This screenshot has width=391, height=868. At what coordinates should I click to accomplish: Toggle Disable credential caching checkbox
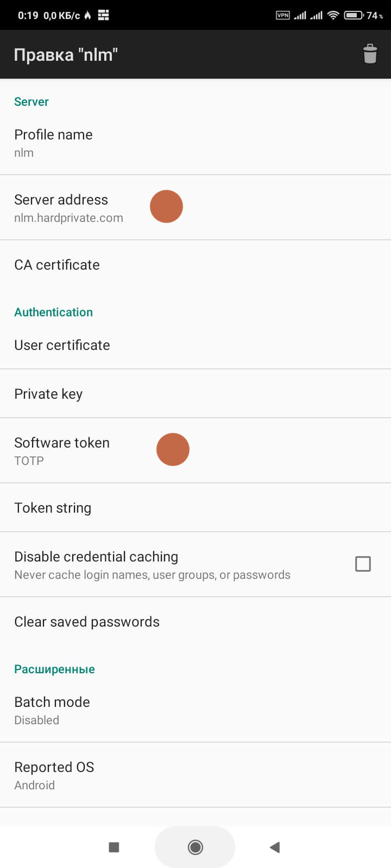click(x=363, y=564)
